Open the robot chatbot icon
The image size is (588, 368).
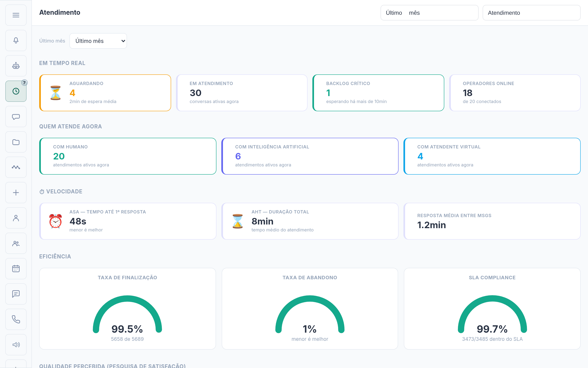tap(16, 66)
